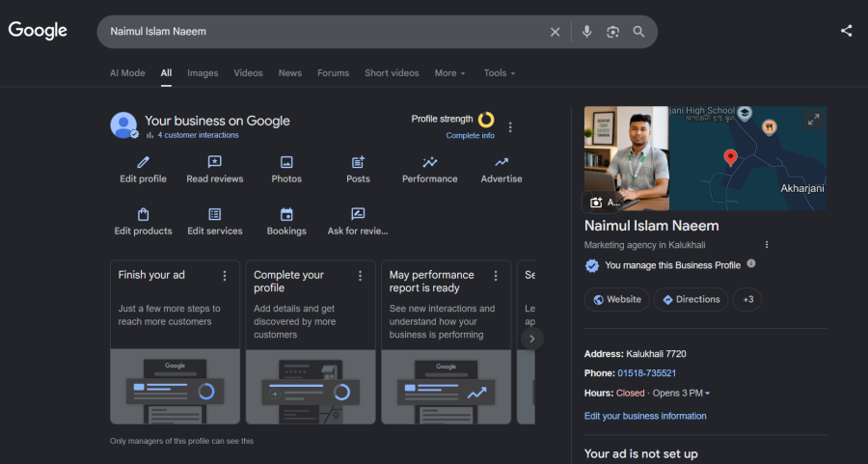Open the business profile photo thumbnail
Screen dimensions: 868x464
pos(627,158)
